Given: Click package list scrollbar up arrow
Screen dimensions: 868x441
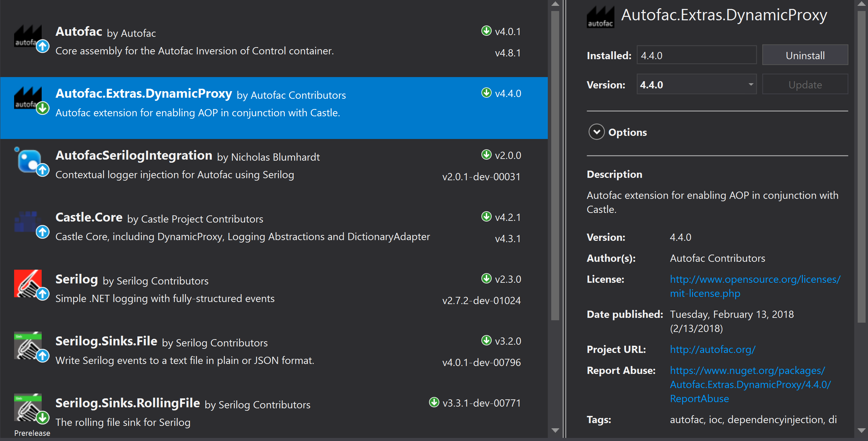Looking at the screenshot, I should click(x=555, y=4).
